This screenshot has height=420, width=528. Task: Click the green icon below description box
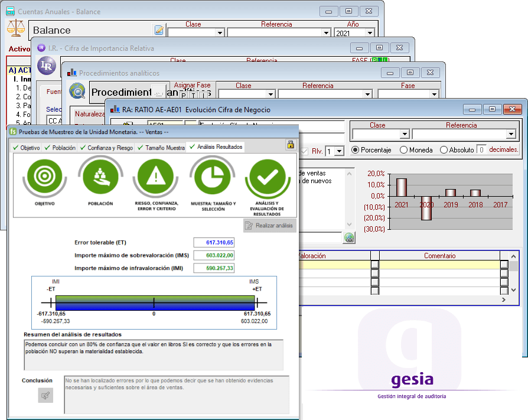350,237
